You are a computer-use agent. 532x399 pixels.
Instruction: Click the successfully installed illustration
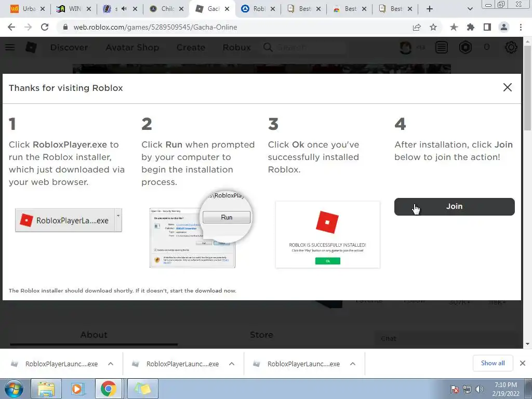coord(328,234)
